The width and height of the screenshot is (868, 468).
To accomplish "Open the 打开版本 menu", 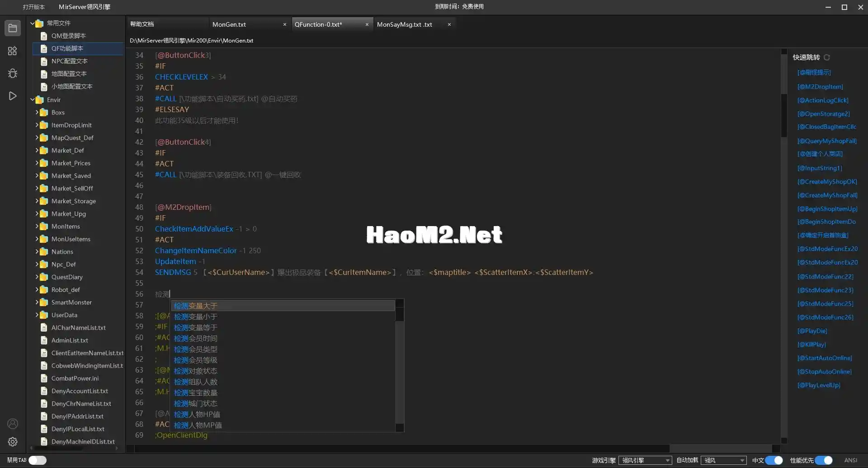I will click(x=34, y=7).
